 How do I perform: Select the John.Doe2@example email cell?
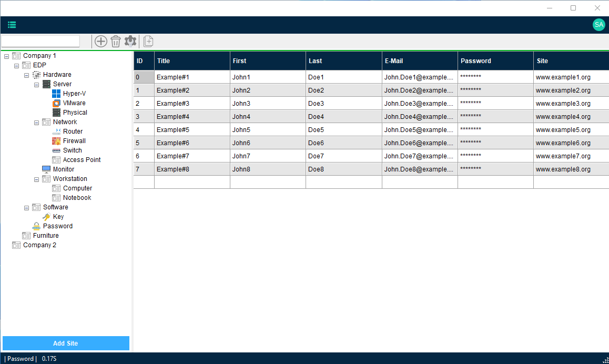tap(420, 90)
